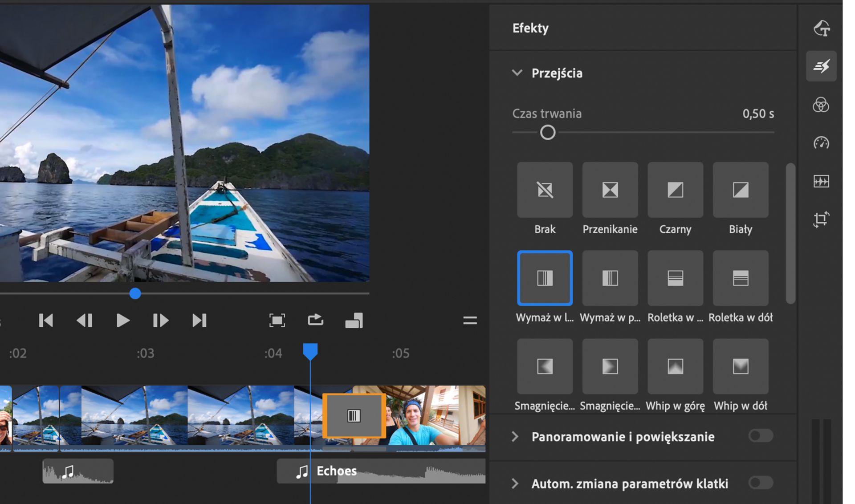Viewport: 855px width, 504px height.
Task: Enable Autom. zmiana parametrów klatki switch
Action: coord(761,483)
